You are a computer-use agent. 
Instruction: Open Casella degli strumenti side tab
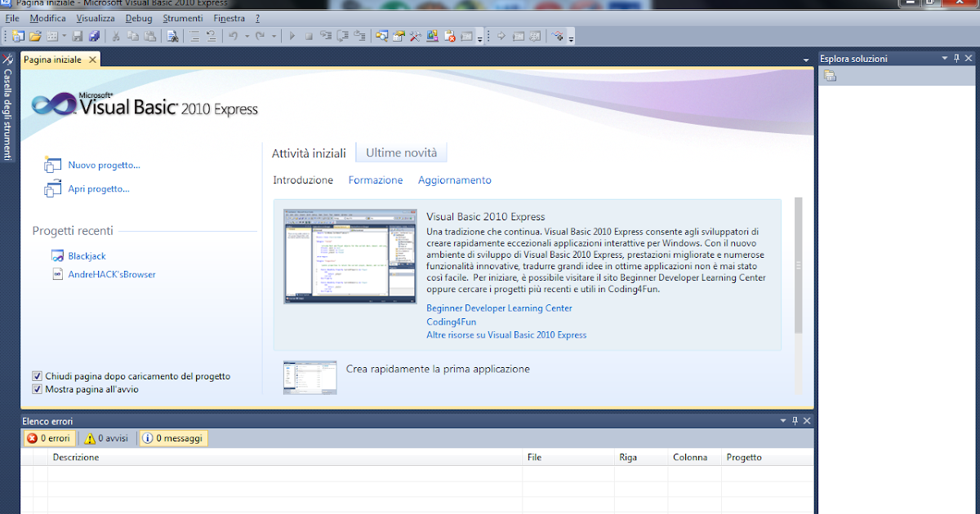[x=8, y=108]
